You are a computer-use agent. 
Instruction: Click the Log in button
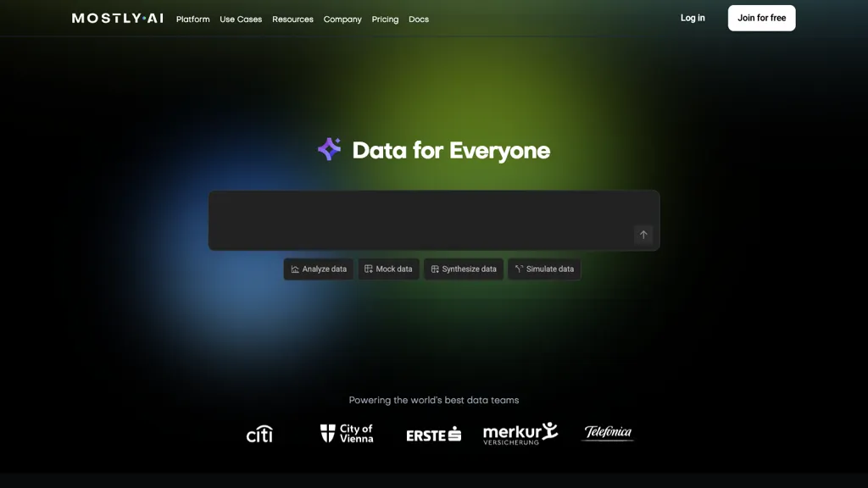[693, 17]
